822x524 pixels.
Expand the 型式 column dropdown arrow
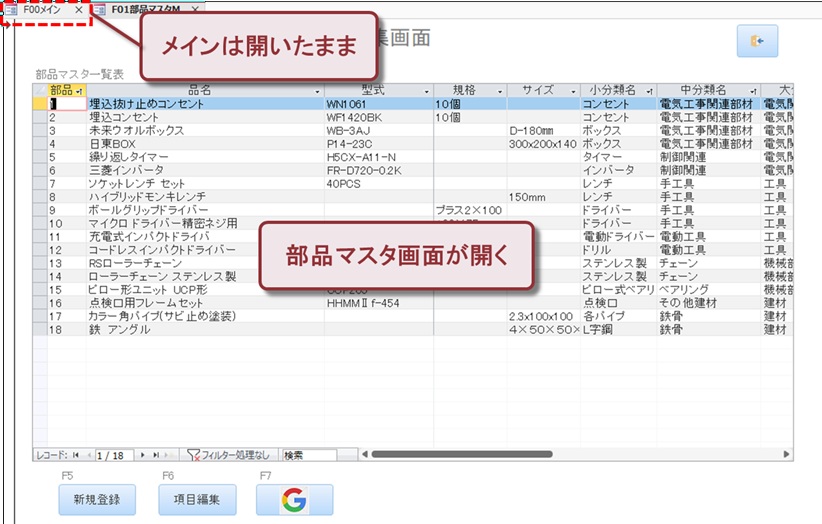pos(426,90)
